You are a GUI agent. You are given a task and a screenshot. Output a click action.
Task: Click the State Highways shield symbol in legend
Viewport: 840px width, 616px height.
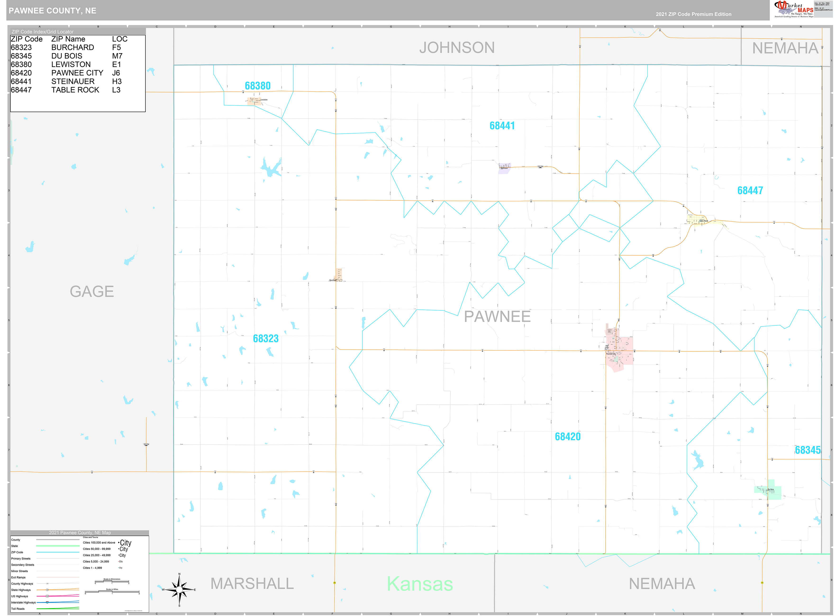pyautogui.click(x=47, y=590)
